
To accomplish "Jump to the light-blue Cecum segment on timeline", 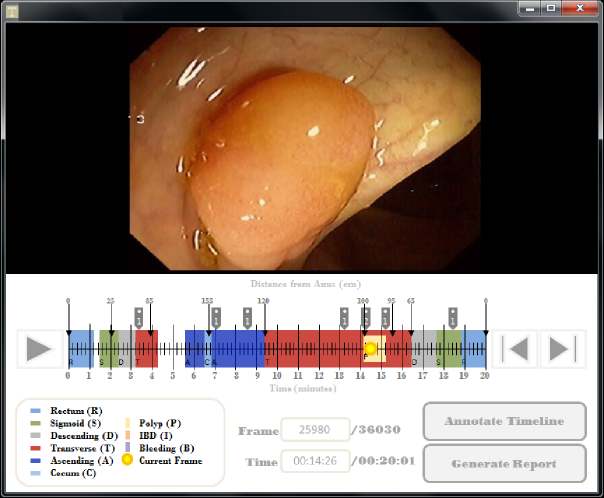I will coord(208,349).
